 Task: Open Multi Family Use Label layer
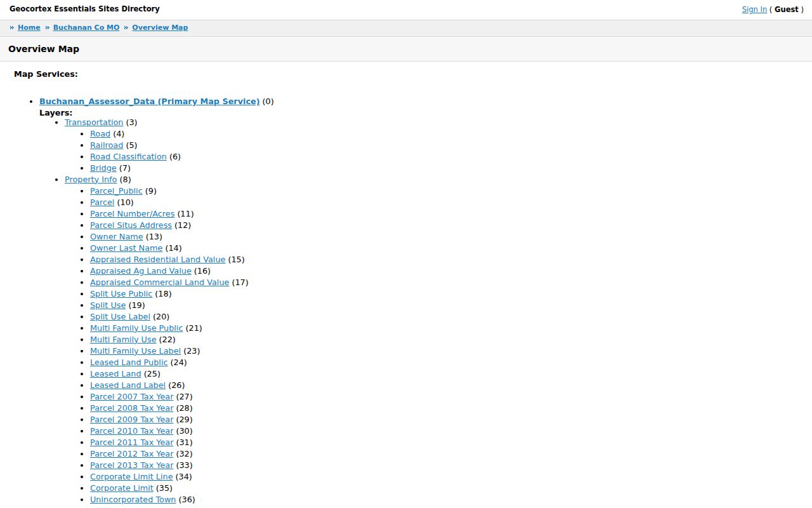(x=136, y=351)
